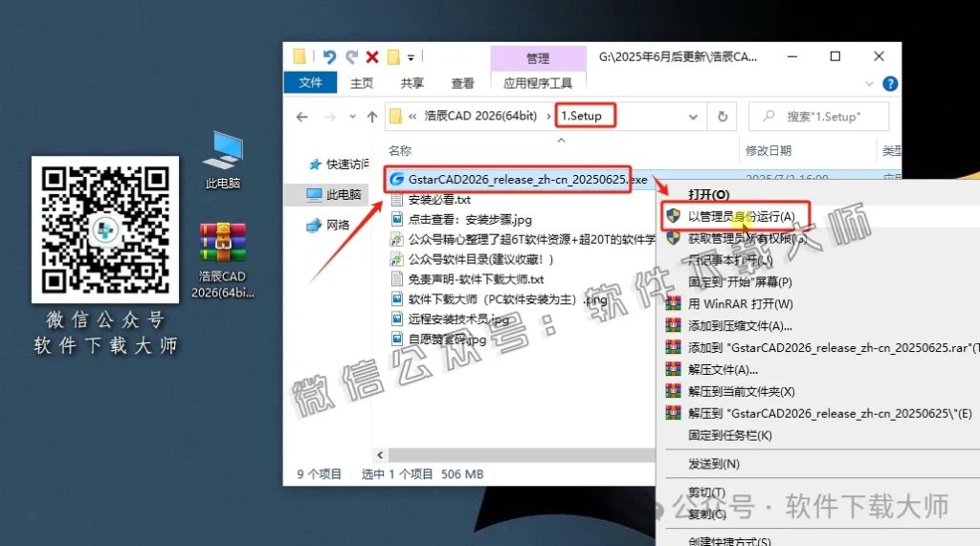Click the 此电脑 desktop shortcut icon
This screenshot has height=546, width=980.
coord(222,160)
